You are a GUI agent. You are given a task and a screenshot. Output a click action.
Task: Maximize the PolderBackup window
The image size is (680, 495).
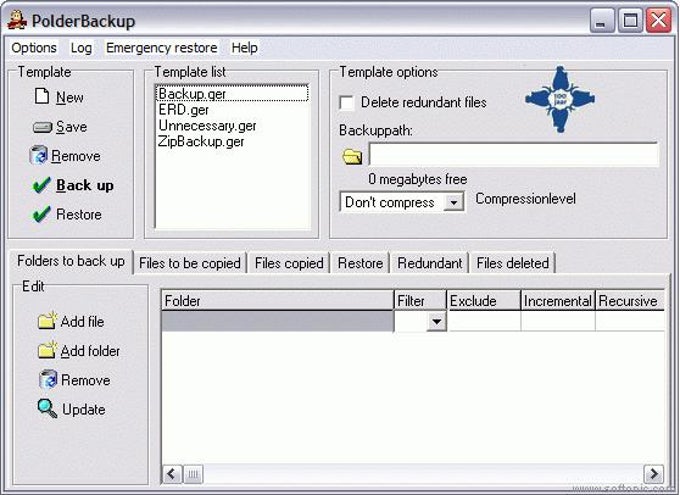[630, 20]
